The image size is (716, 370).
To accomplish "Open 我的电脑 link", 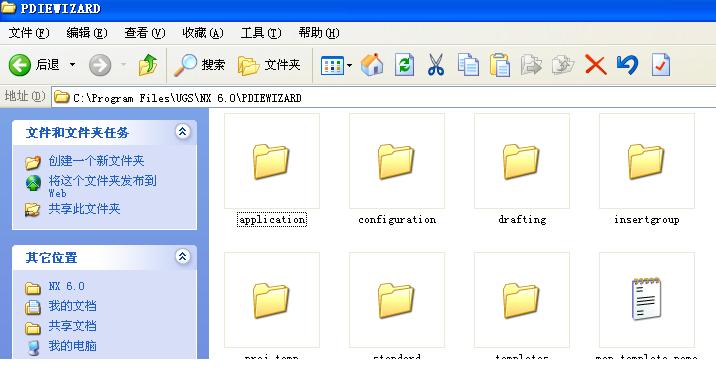I will pyautogui.click(x=73, y=345).
